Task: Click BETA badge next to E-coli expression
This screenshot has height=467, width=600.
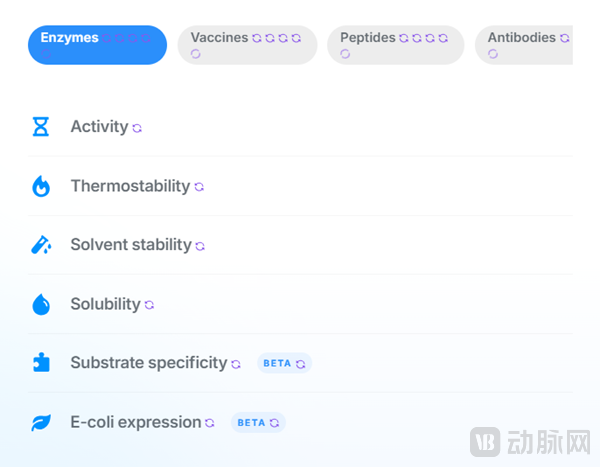Action: pos(258,422)
